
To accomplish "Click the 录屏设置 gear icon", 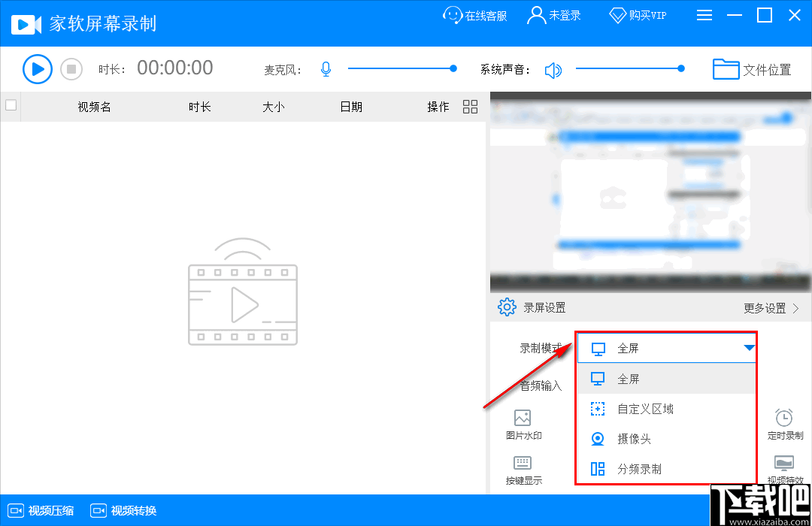I will coord(506,307).
